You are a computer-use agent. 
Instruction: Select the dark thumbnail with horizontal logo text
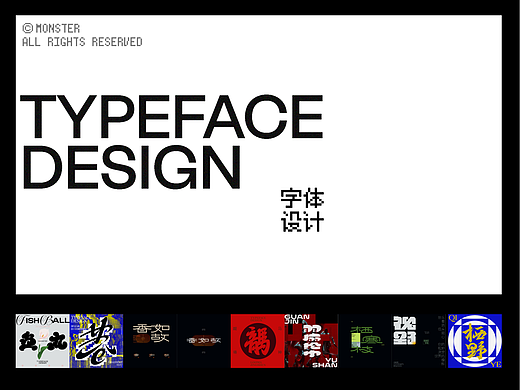(204, 341)
